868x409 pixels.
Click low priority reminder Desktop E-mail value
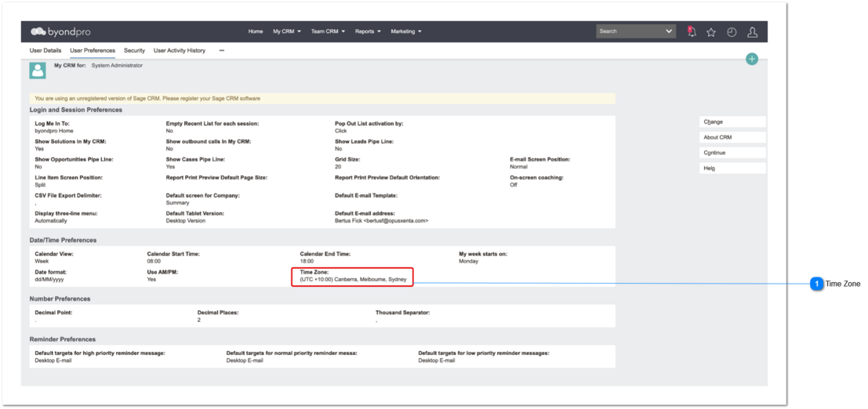pyautogui.click(x=436, y=361)
